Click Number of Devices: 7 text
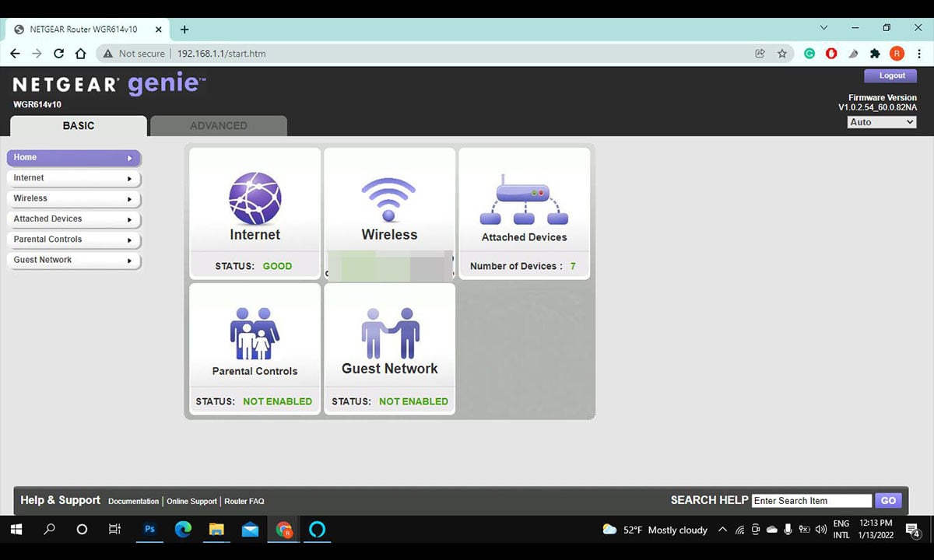 coord(523,266)
